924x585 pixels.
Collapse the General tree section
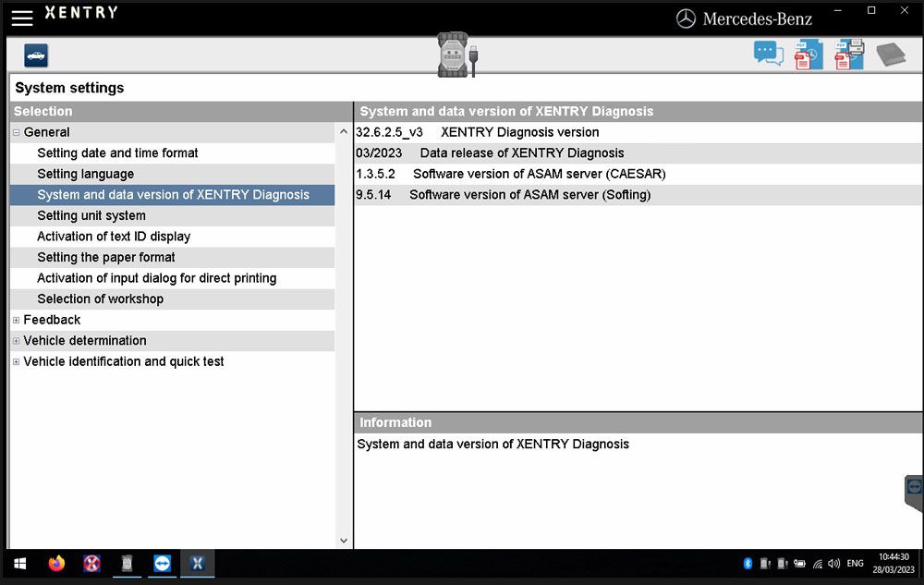(x=17, y=133)
